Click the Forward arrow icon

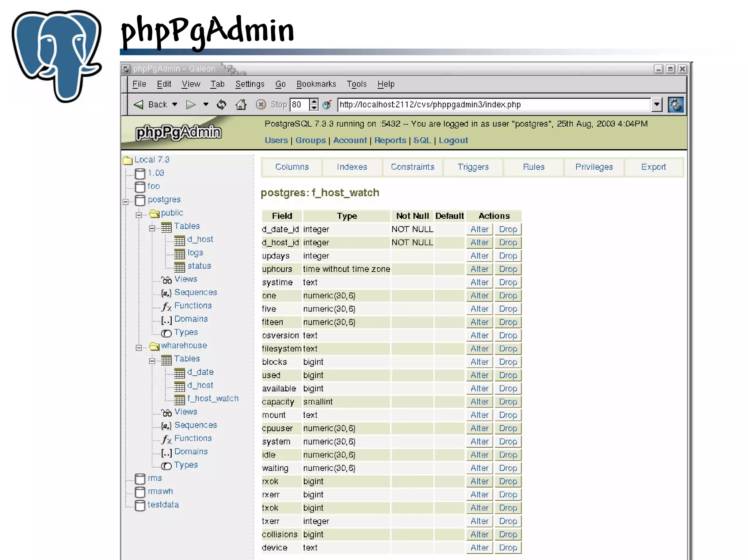pyautogui.click(x=191, y=105)
